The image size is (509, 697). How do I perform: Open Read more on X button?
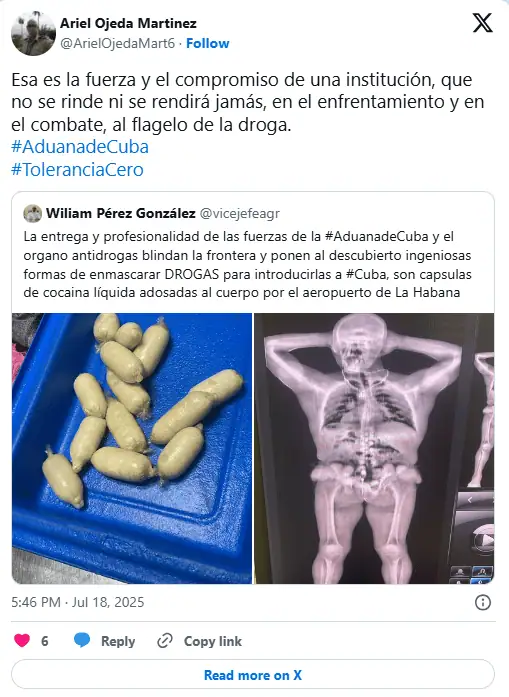(253, 675)
